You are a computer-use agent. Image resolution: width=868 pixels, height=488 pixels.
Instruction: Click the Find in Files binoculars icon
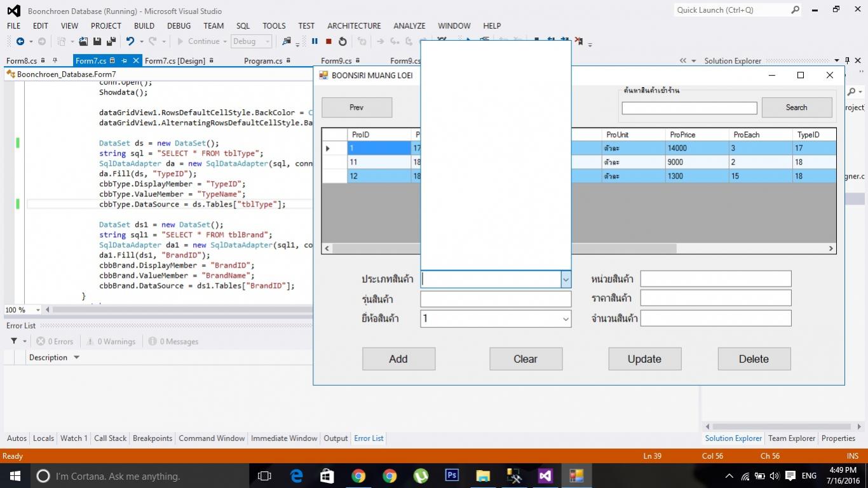[x=287, y=41]
